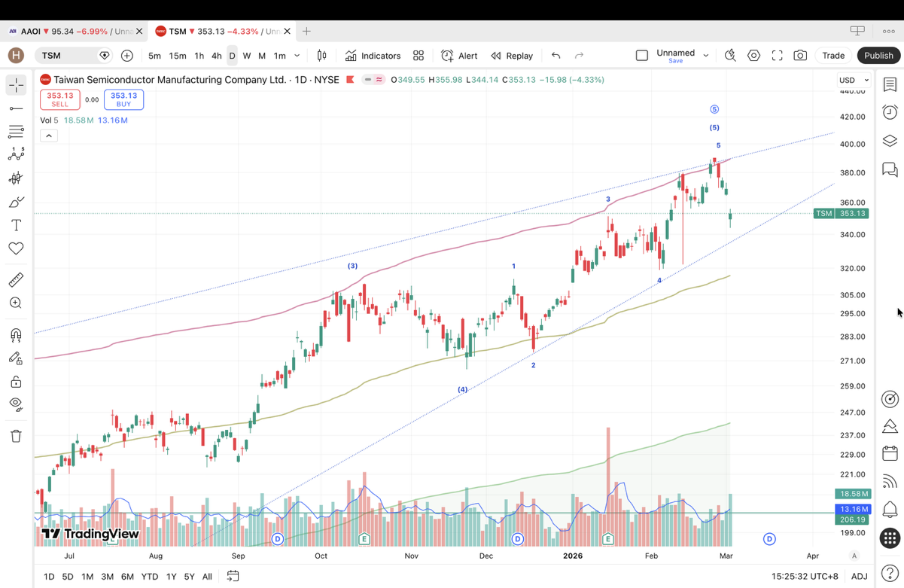904x588 pixels.
Task: Click the Publish button
Action: click(878, 56)
